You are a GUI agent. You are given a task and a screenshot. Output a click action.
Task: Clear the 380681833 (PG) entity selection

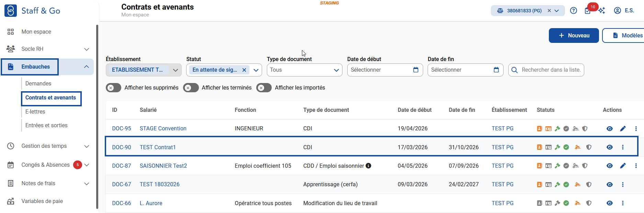[x=549, y=11]
